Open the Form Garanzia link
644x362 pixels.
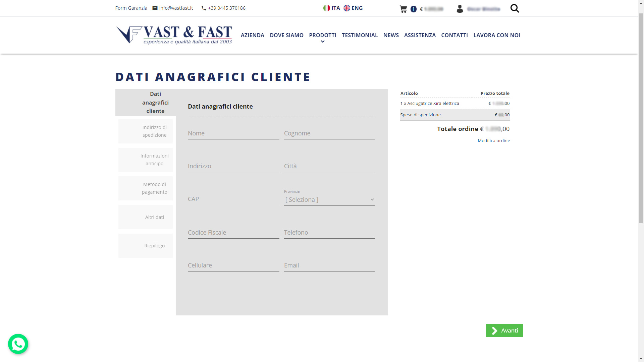131,8
